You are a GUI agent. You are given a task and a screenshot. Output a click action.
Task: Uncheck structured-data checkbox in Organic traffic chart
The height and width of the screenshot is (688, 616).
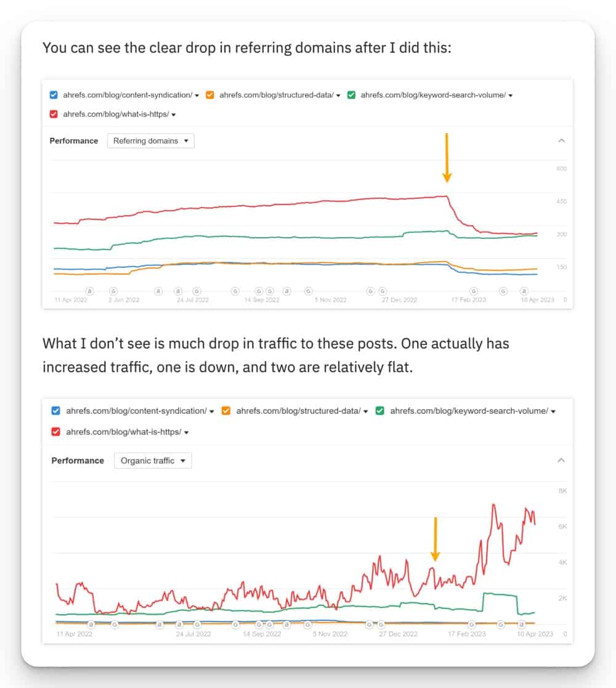(x=226, y=411)
